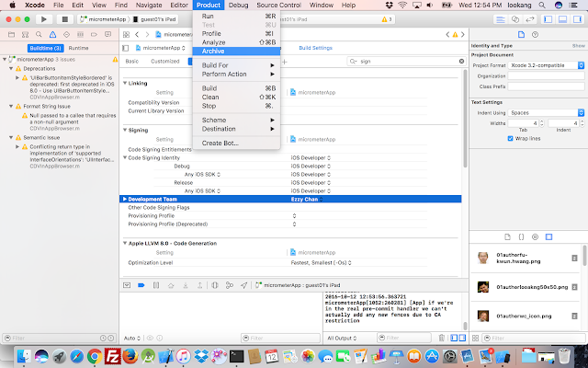Toggle the variables view pane button
The width and height of the screenshot is (588, 368).
pyautogui.click(x=454, y=338)
